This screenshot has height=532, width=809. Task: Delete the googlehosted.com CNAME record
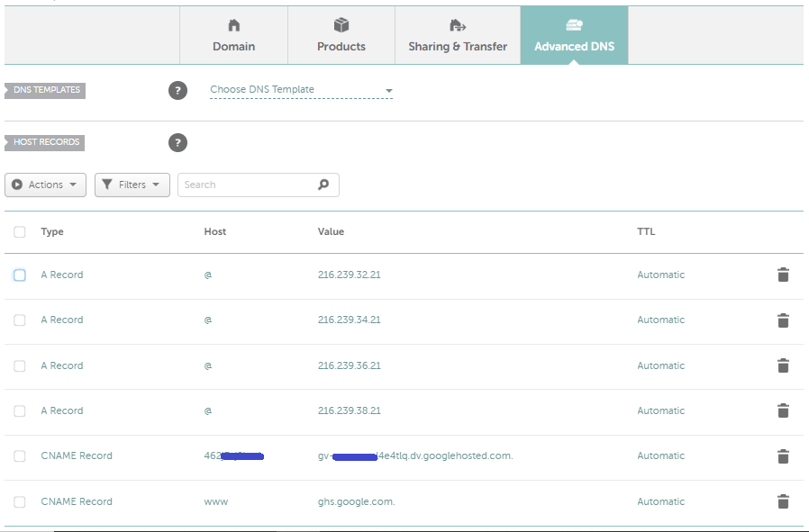783,456
